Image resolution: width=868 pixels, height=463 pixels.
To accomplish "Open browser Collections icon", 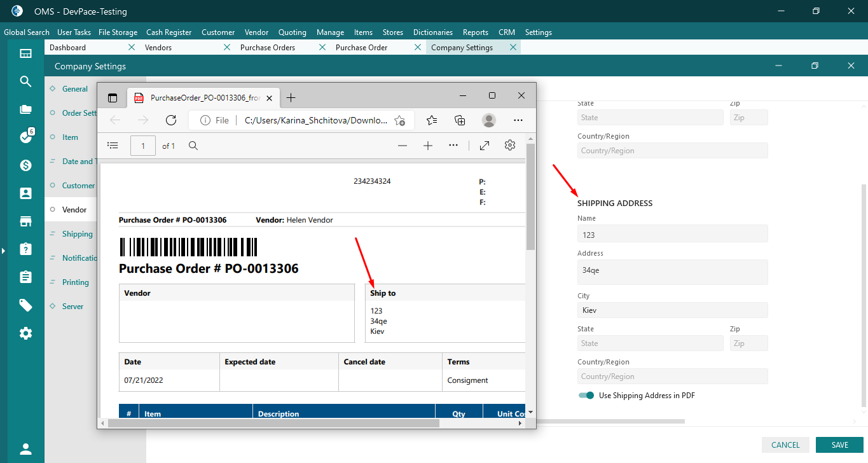I will (x=460, y=120).
